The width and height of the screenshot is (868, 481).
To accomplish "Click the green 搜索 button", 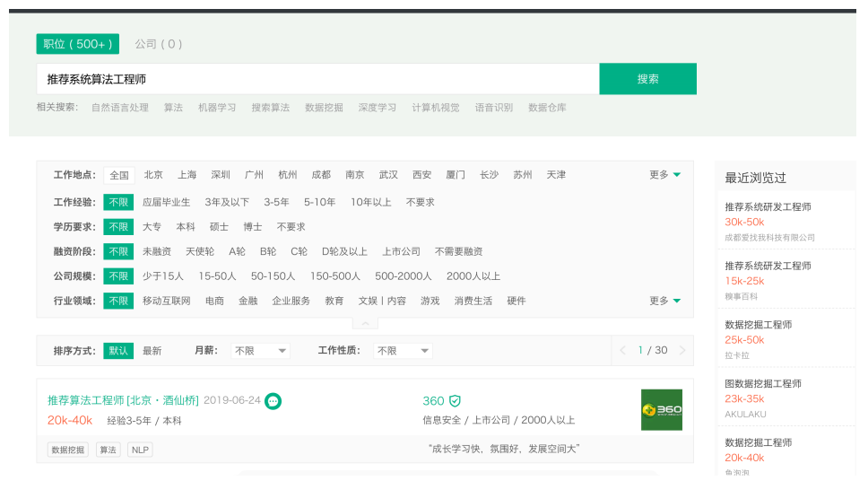I will (647, 79).
